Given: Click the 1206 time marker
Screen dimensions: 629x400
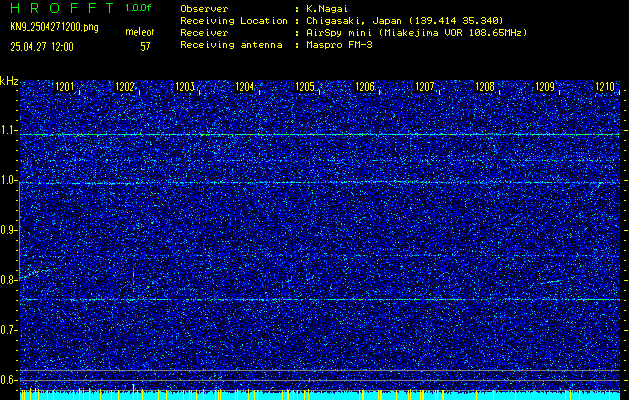Looking at the screenshot, I should [x=365, y=87].
